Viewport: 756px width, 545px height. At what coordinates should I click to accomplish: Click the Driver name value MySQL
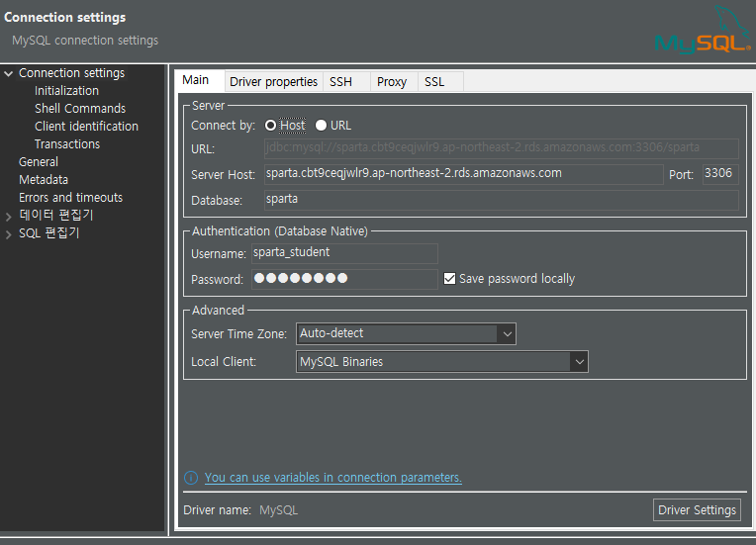(x=279, y=509)
